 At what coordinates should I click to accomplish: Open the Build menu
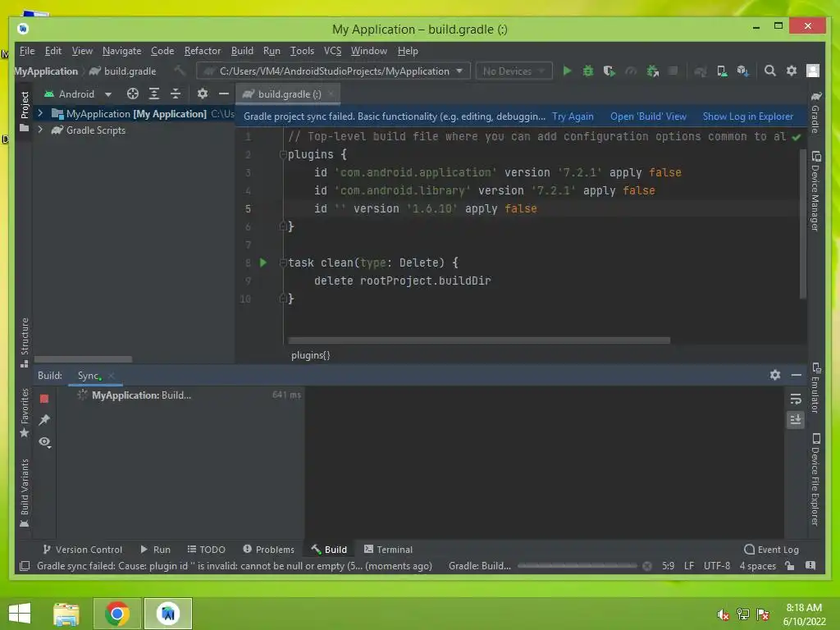point(242,51)
